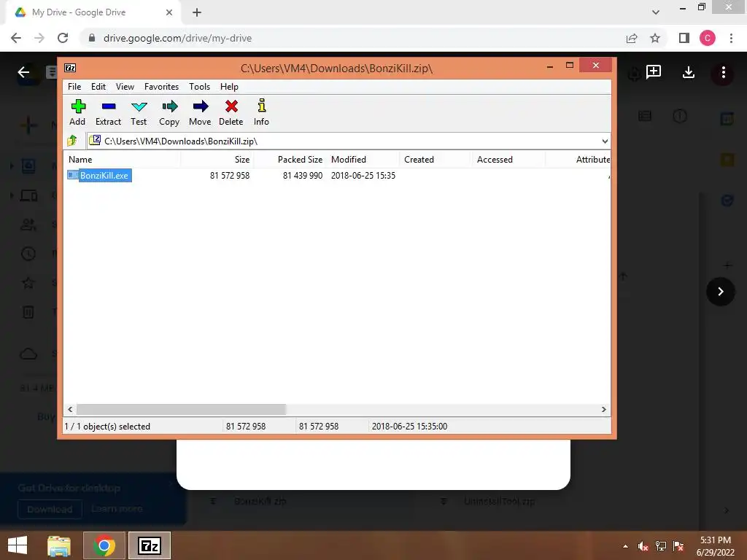Sort by the Size column header

tap(217, 160)
